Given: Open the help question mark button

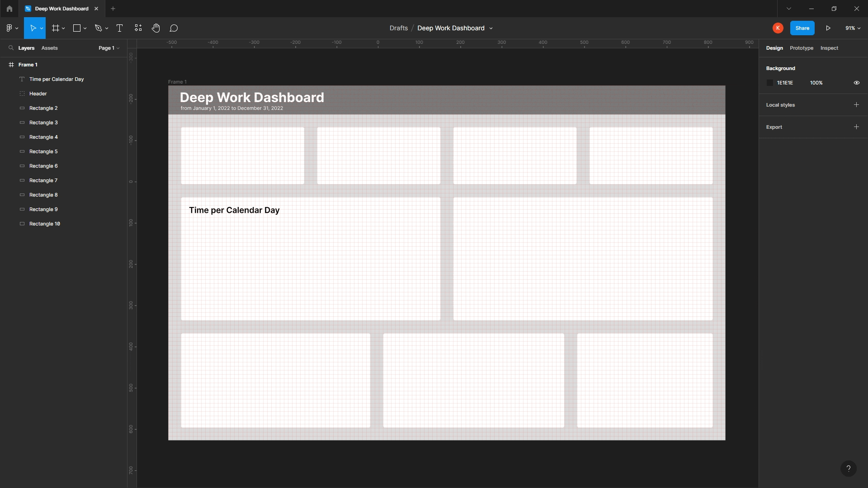Looking at the screenshot, I should click(x=848, y=469).
